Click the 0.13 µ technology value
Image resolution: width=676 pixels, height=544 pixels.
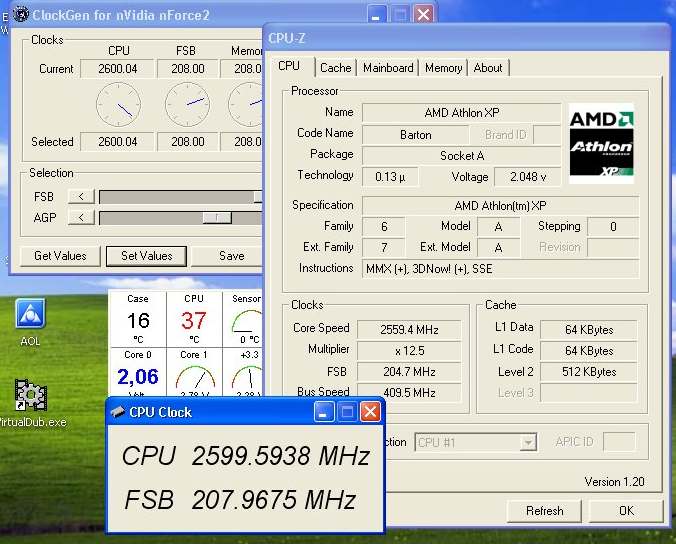pyautogui.click(x=390, y=177)
